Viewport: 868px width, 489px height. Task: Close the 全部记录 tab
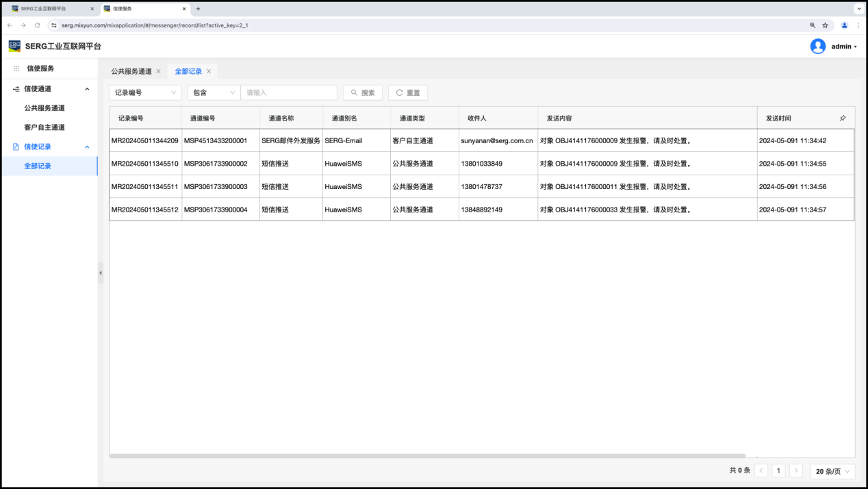(209, 71)
